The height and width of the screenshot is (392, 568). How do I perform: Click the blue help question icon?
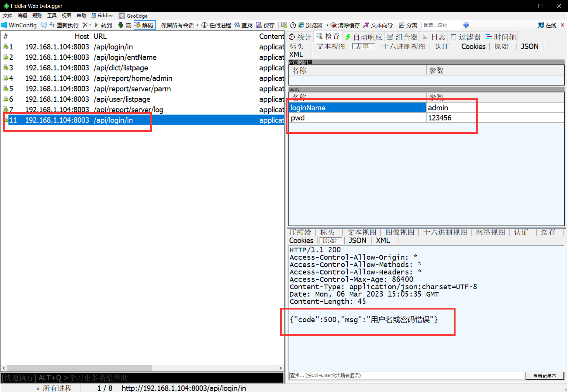[466, 25]
